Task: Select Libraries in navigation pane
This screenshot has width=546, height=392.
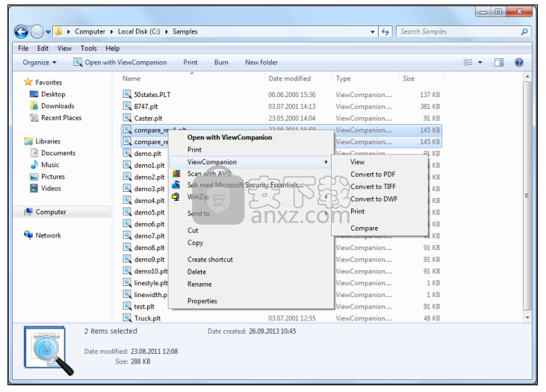Action: pos(48,141)
